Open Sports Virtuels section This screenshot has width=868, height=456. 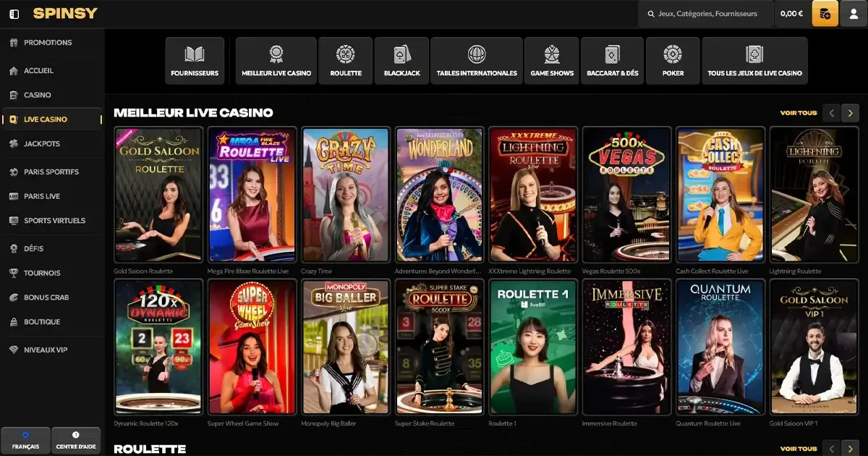(52, 221)
